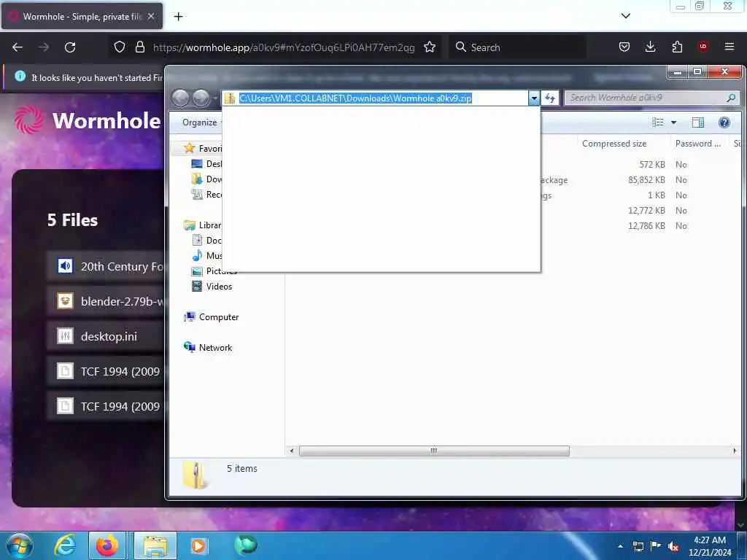
Task: Click the Firefox back arrow
Action: 18,47
